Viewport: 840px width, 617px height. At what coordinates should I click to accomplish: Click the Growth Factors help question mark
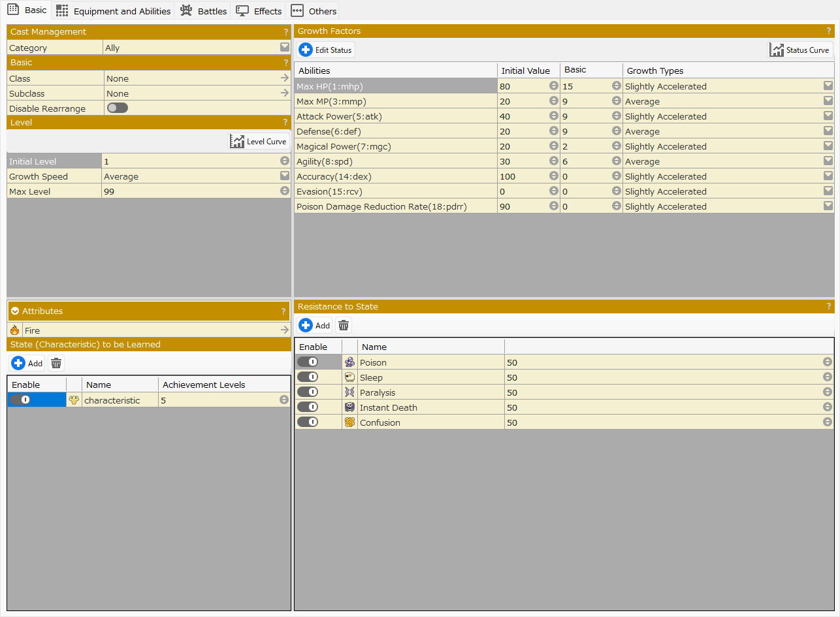pos(829,31)
